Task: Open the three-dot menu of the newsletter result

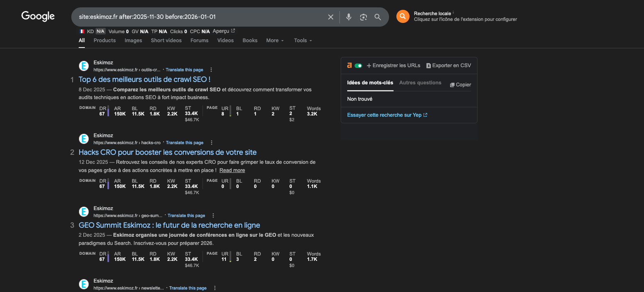Action: [215, 288]
